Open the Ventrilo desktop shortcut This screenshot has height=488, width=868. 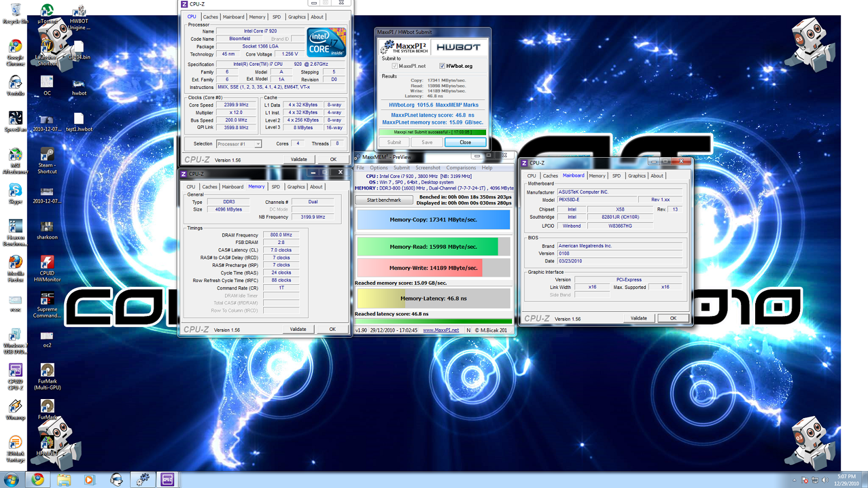(x=15, y=85)
